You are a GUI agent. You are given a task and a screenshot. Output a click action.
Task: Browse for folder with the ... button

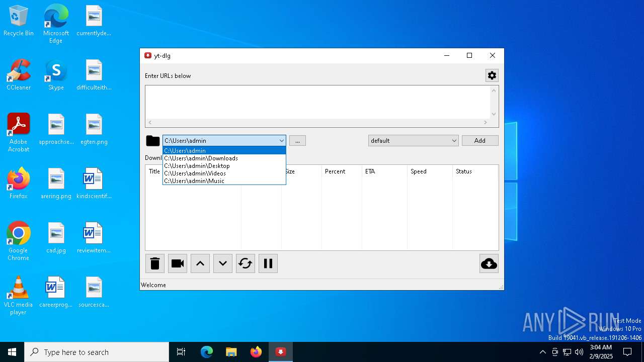[297, 141]
